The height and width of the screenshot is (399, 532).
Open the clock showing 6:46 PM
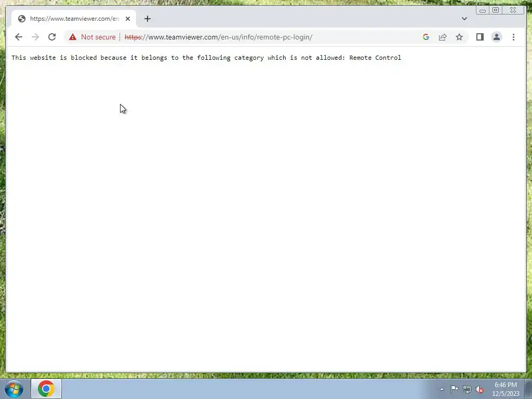click(x=506, y=389)
